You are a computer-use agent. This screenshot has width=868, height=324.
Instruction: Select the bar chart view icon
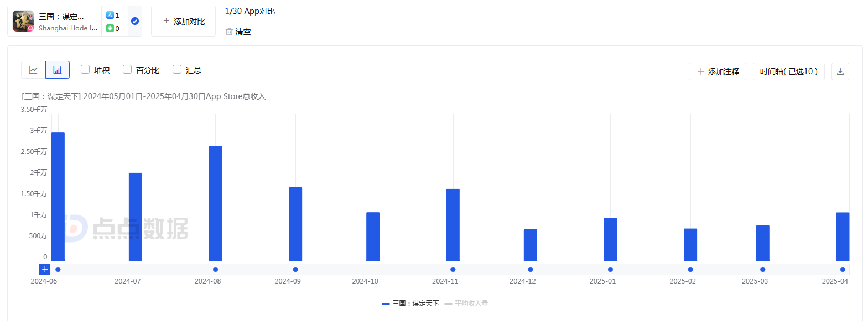click(x=58, y=70)
